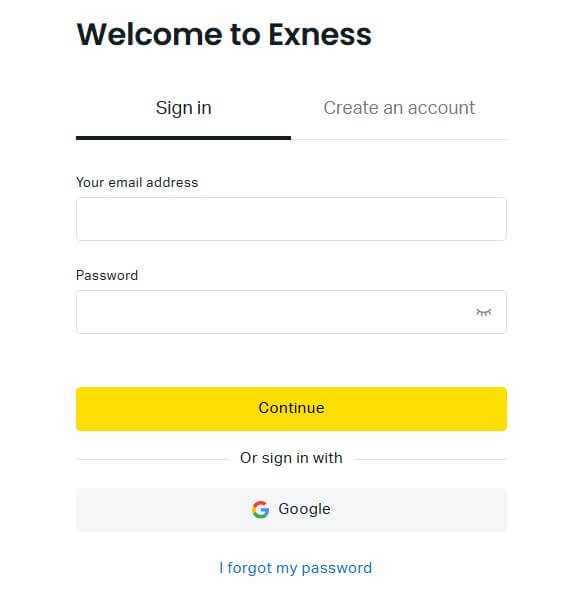Sign in with the Google button
588x608 pixels.
tap(291, 510)
